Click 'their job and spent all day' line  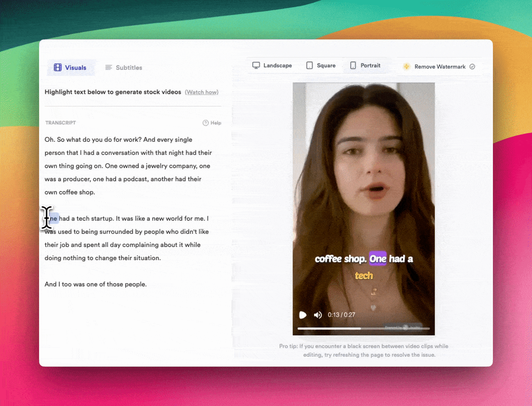pos(122,245)
